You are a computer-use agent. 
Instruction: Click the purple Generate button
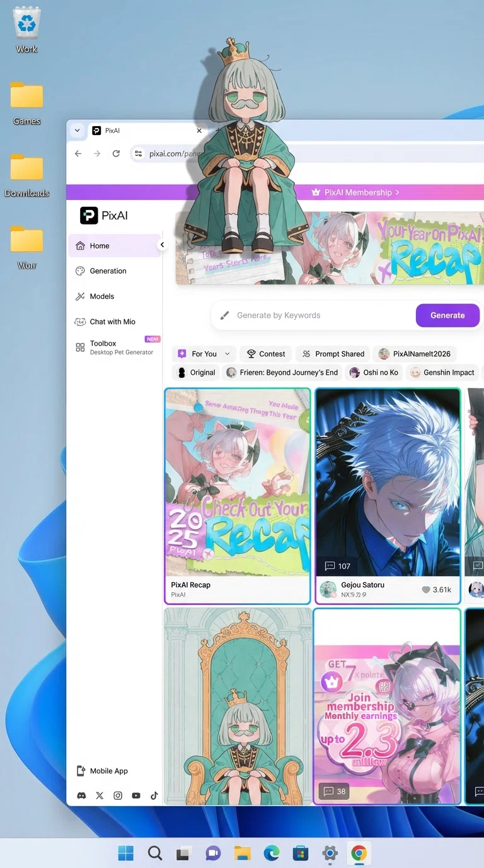click(447, 315)
